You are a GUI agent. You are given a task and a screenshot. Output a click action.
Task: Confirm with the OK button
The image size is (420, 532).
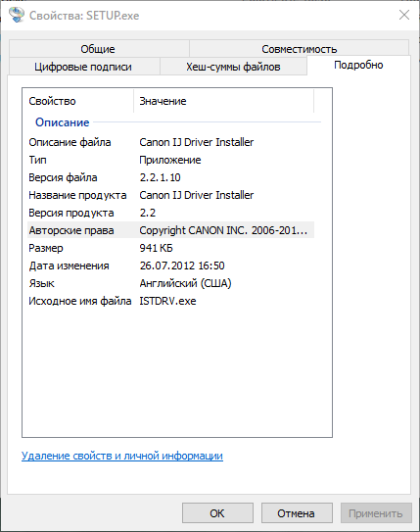(x=217, y=513)
